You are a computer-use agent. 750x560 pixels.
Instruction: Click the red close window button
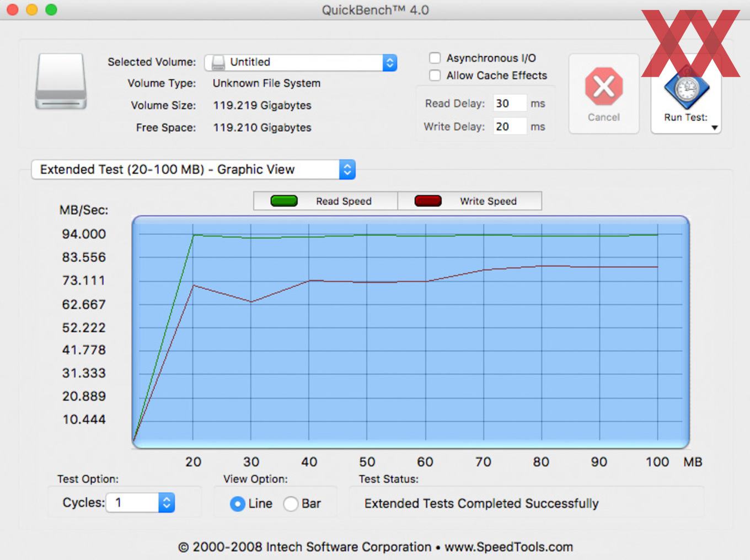[x=12, y=10]
